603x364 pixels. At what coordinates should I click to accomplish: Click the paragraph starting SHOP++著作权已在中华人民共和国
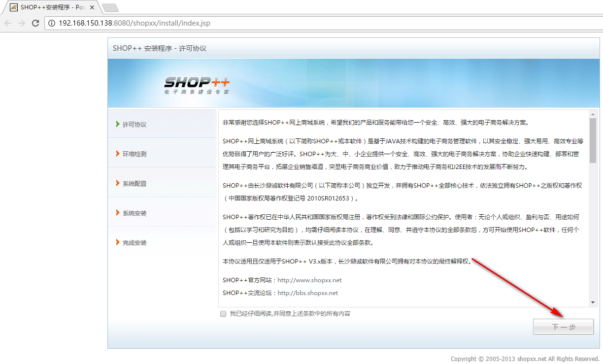click(401, 230)
